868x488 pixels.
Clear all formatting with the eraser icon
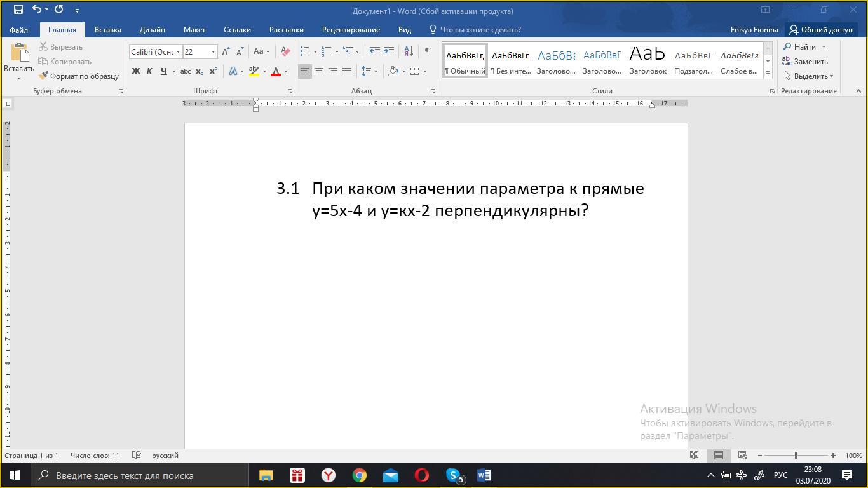(285, 52)
